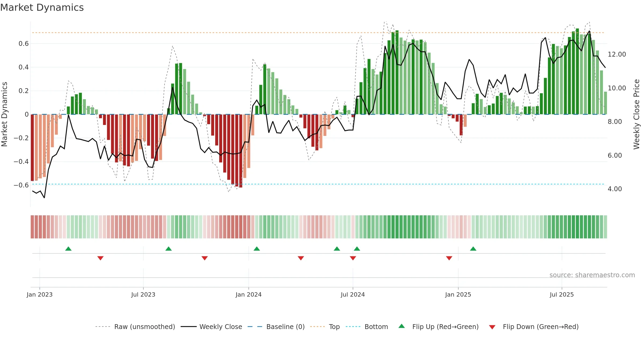Click the tallest green bar near September 2024
Viewport: 644px width, 362px height.
coord(397,72)
